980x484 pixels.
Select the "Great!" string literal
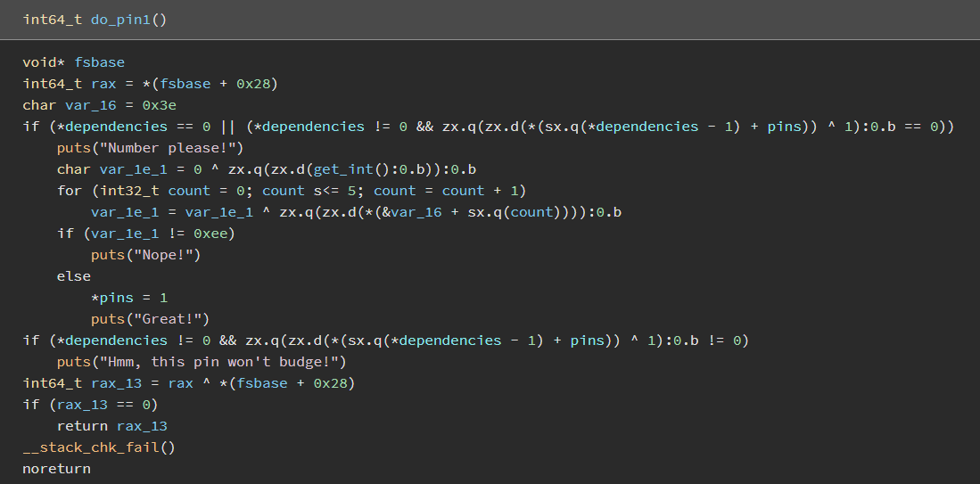tap(167, 319)
